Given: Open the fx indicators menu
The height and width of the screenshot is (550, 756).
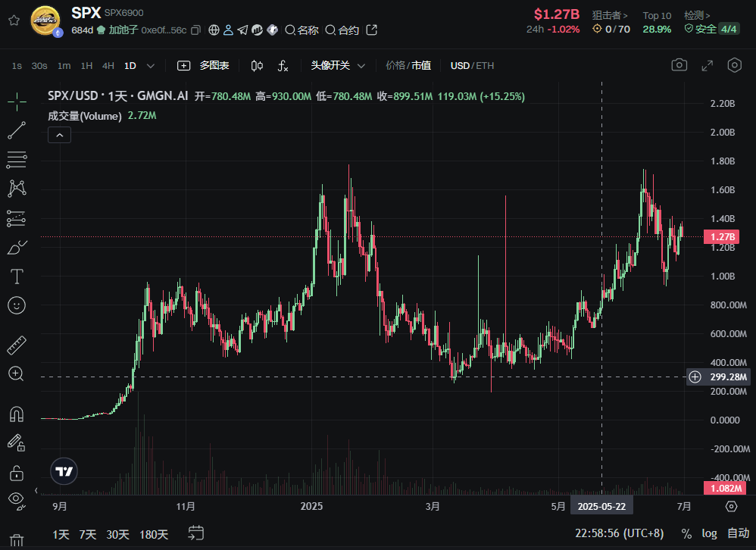Looking at the screenshot, I should [283, 66].
